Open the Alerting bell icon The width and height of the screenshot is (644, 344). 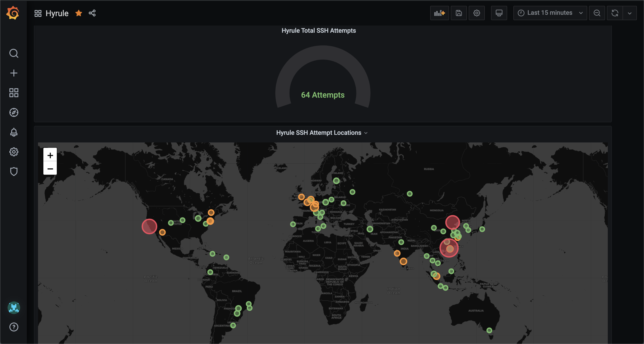pyautogui.click(x=14, y=132)
